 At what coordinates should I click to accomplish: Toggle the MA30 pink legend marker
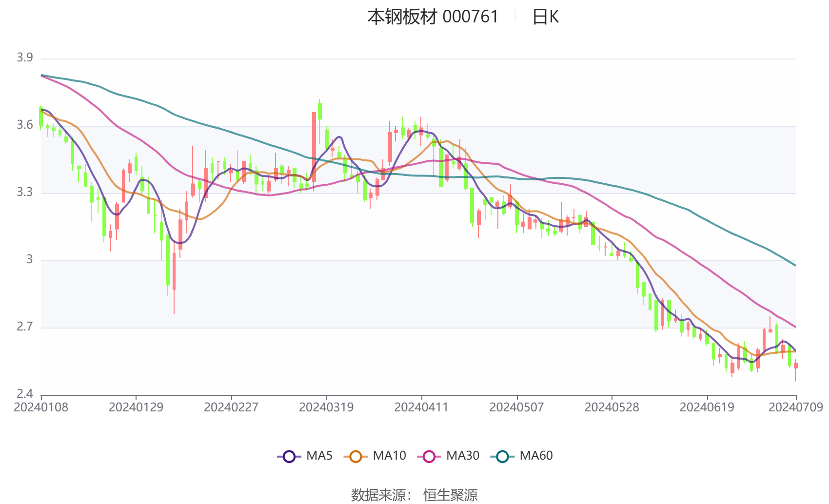click(x=429, y=457)
